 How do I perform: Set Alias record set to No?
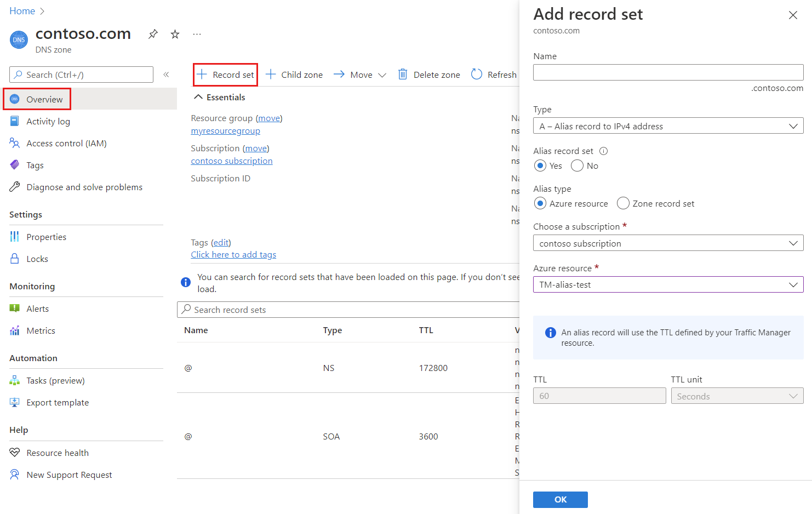(x=577, y=165)
